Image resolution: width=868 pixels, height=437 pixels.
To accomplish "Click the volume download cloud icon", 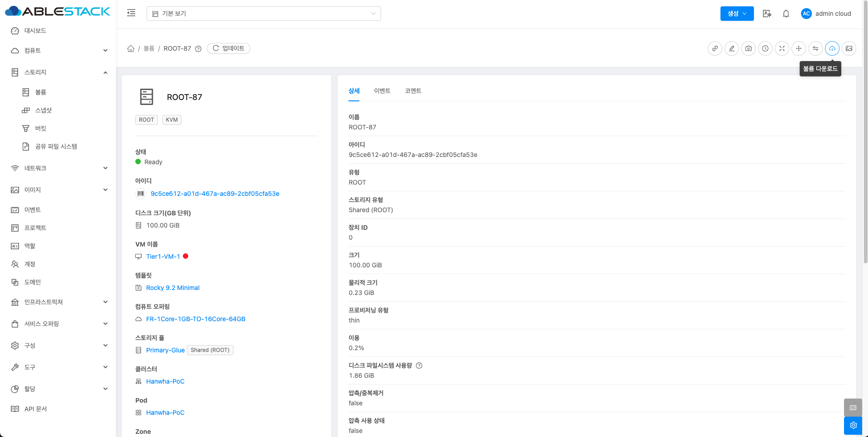I will click(x=832, y=48).
